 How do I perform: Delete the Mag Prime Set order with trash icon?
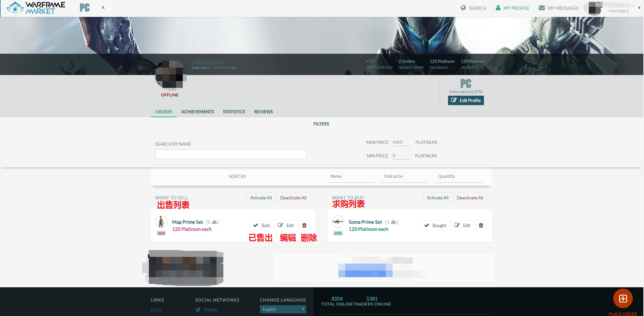[x=304, y=225]
